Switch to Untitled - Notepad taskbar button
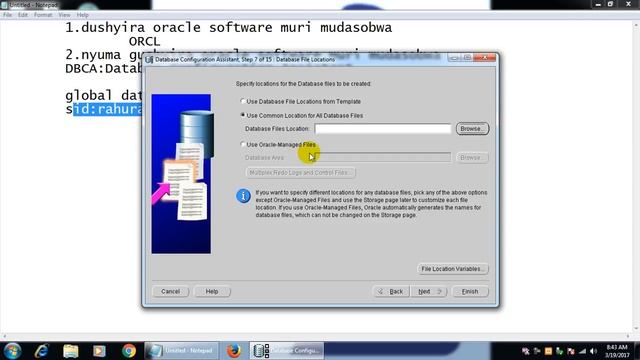The image size is (640, 360). click(181, 351)
